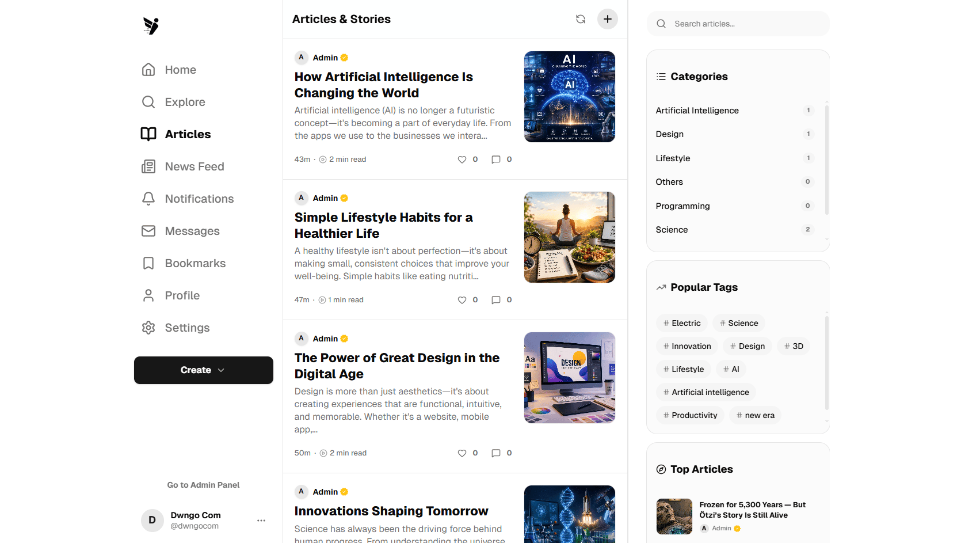Screen dimensions: 980x543
Task: Open comments on the Lifestyle Habits article
Action: pyautogui.click(x=496, y=300)
